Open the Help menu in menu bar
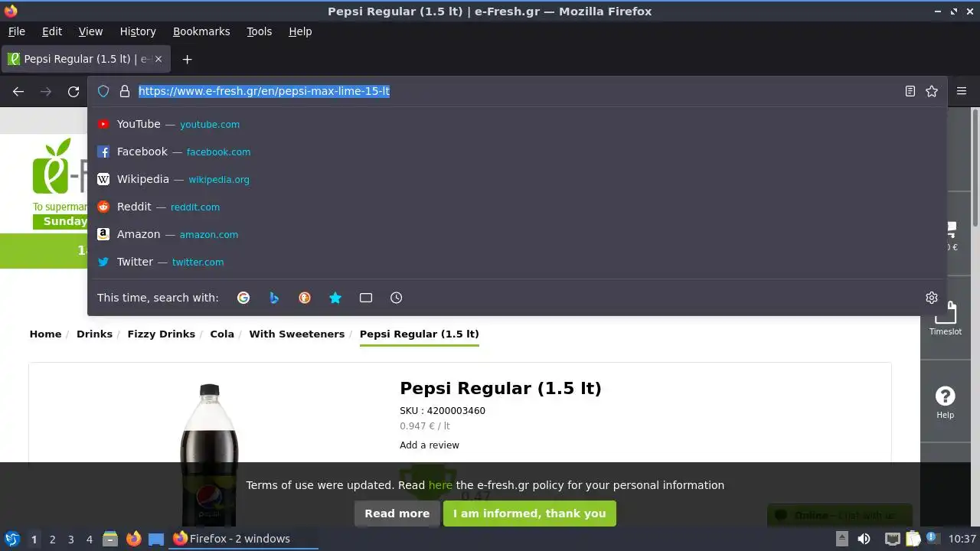980x551 pixels. 300,31
